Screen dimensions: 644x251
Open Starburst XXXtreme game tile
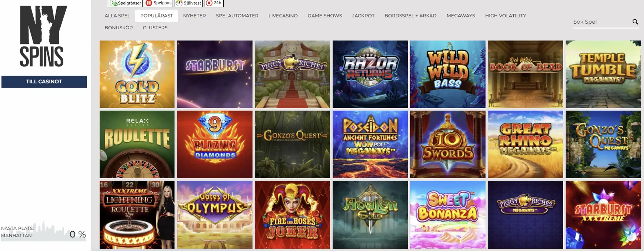(603, 215)
